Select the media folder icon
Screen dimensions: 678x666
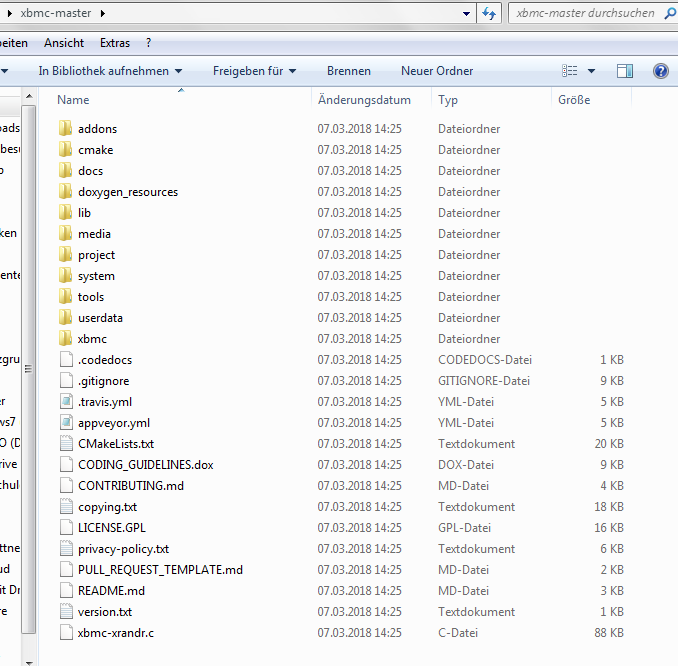[65, 234]
